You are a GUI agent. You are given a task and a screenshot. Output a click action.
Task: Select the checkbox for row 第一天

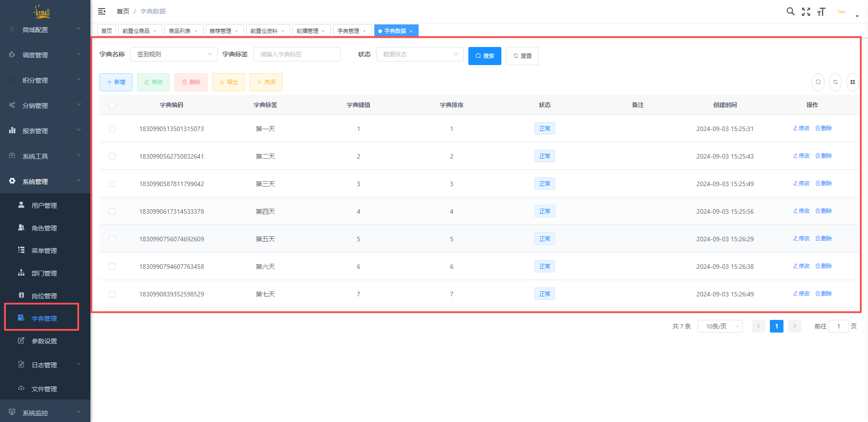112,129
